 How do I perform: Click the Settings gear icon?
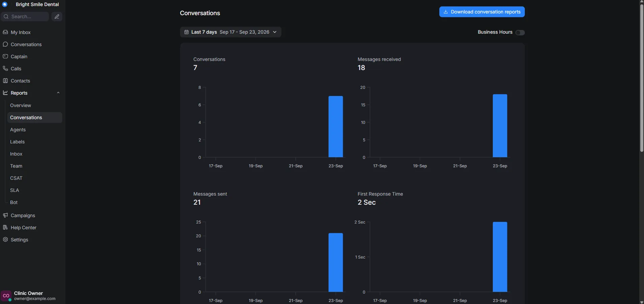(5, 240)
